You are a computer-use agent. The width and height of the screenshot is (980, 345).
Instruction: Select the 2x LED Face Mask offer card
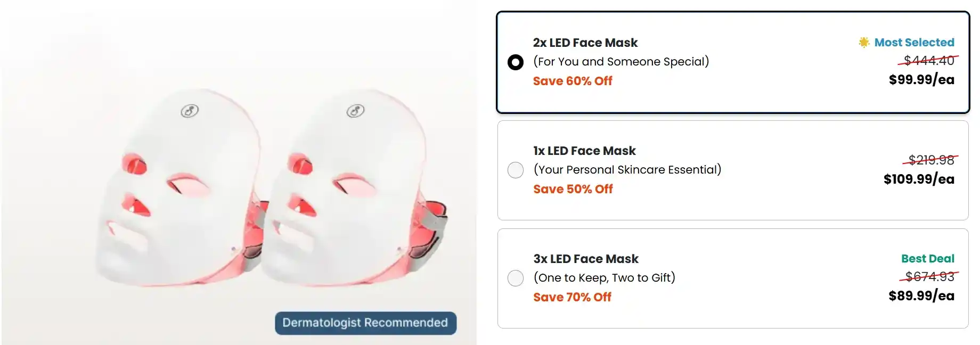(732, 61)
